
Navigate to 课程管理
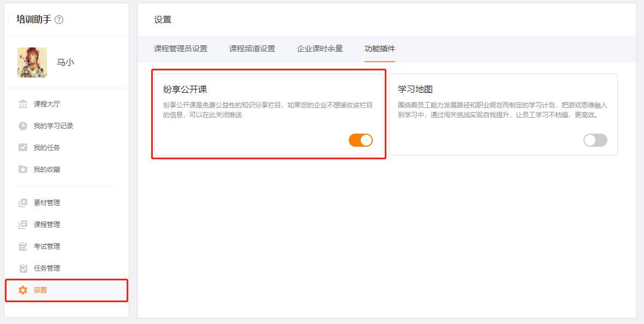coord(47,225)
